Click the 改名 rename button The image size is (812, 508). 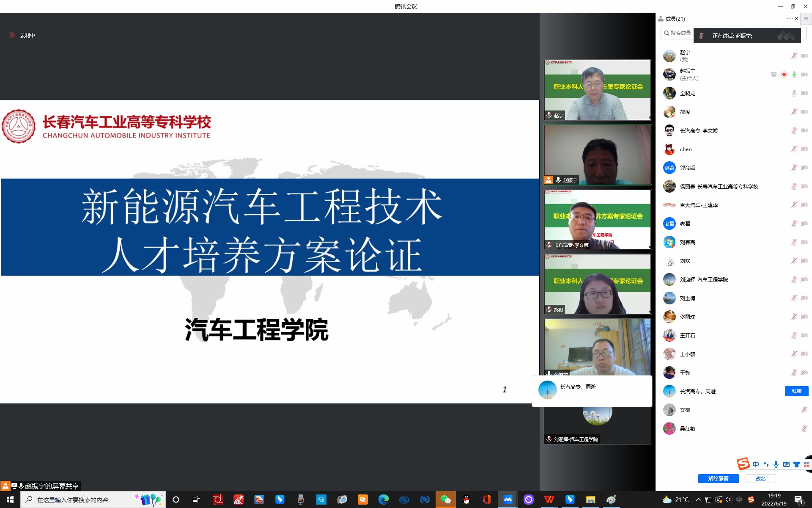pyautogui.click(x=760, y=478)
